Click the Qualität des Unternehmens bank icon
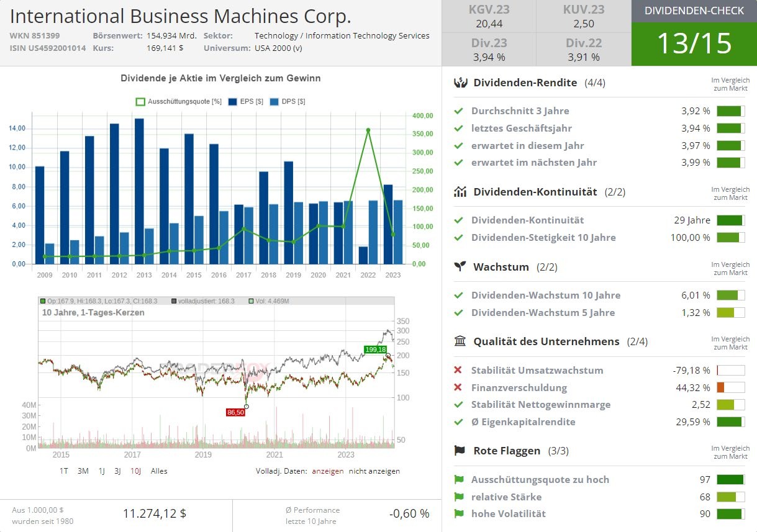757x532 pixels. click(x=460, y=341)
